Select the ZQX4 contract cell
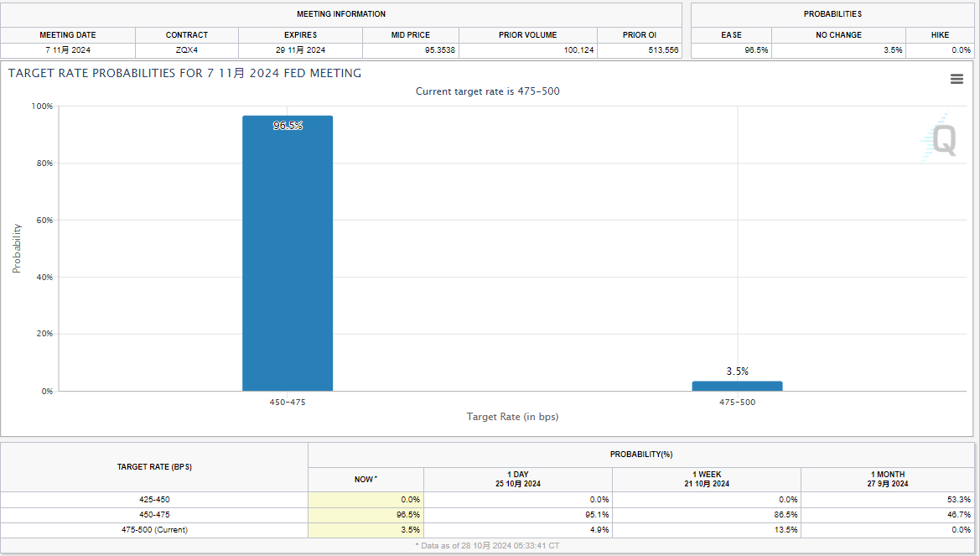980x556 pixels. (x=187, y=50)
